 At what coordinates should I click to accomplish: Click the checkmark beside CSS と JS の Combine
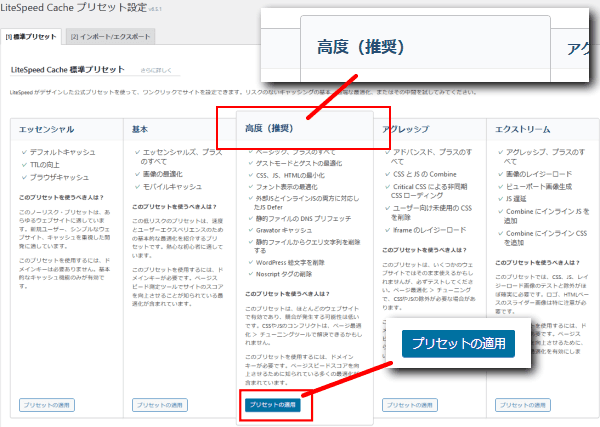coord(386,174)
